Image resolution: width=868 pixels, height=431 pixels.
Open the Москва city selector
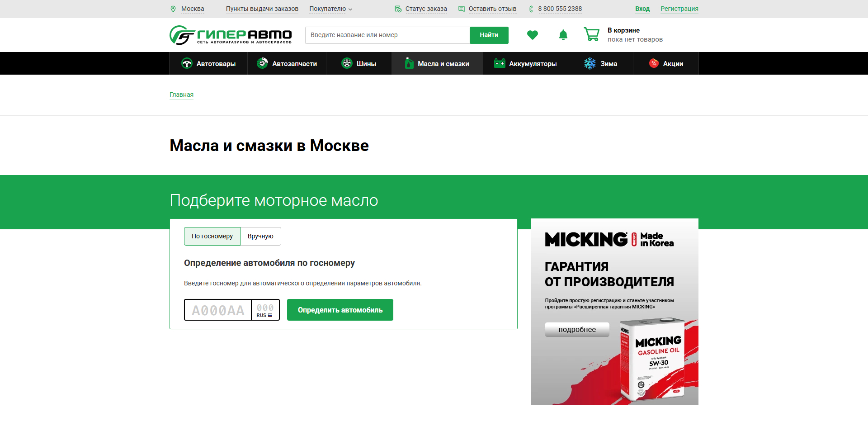[192, 9]
